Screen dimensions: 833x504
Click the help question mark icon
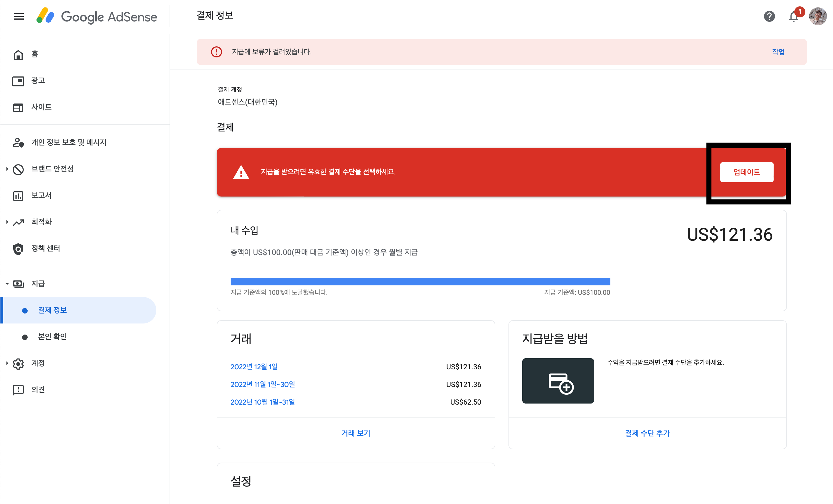pos(769,16)
